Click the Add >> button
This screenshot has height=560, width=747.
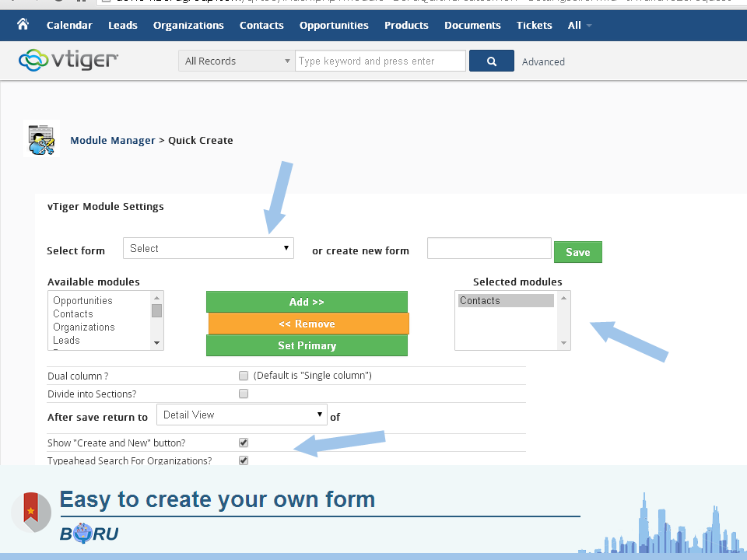coord(307,302)
